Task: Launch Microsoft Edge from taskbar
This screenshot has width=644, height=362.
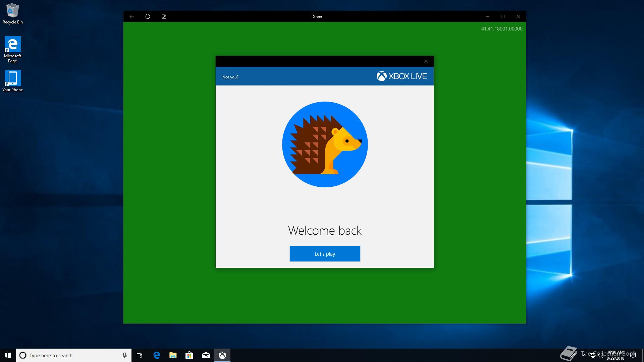Action: pos(157,355)
